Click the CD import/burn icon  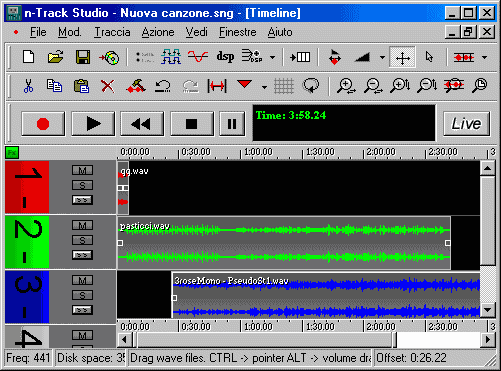(109, 58)
